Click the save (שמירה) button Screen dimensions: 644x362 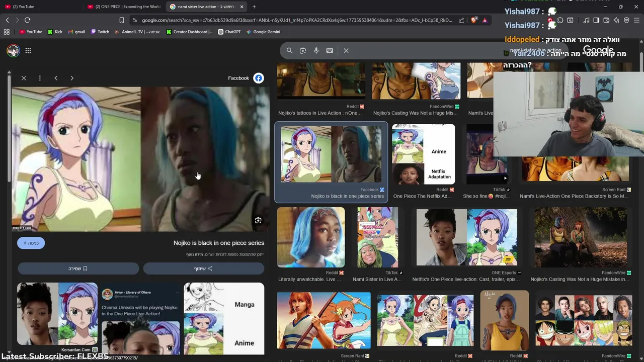78,268
